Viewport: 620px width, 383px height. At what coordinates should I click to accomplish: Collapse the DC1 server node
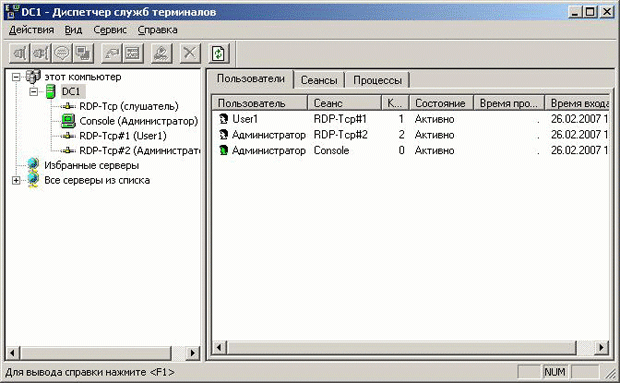pyautogui.click(x=34, y=92)
